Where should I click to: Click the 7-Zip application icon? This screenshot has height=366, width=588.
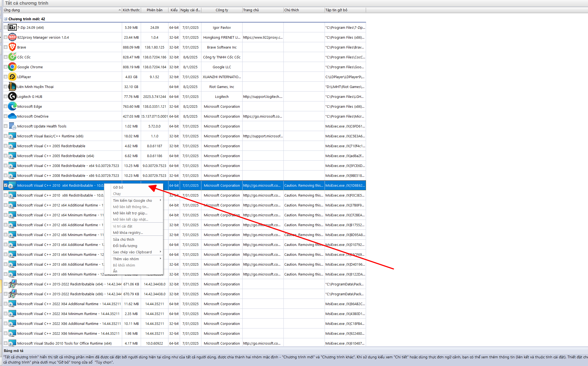tap(12, 27)
